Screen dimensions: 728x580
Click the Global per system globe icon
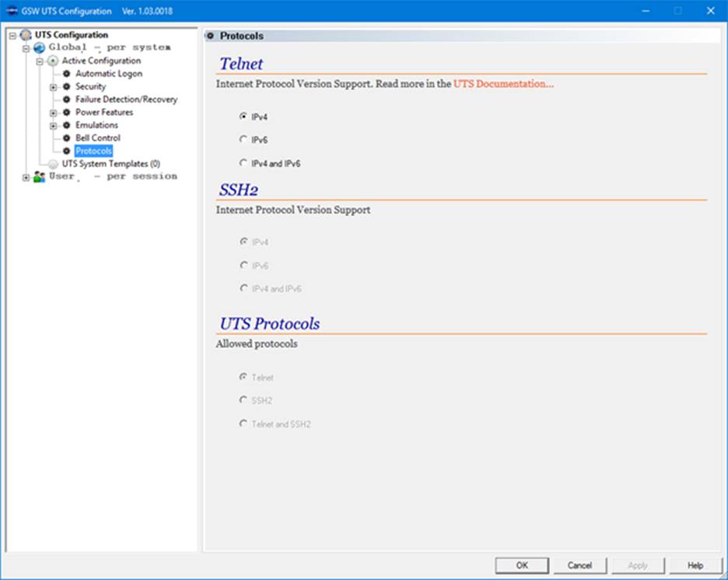pyautogui.click(x=40, y=47)
